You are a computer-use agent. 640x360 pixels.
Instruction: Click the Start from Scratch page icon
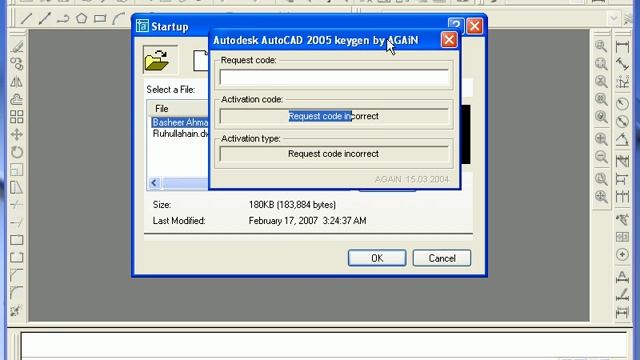click(x=200, y=60)
